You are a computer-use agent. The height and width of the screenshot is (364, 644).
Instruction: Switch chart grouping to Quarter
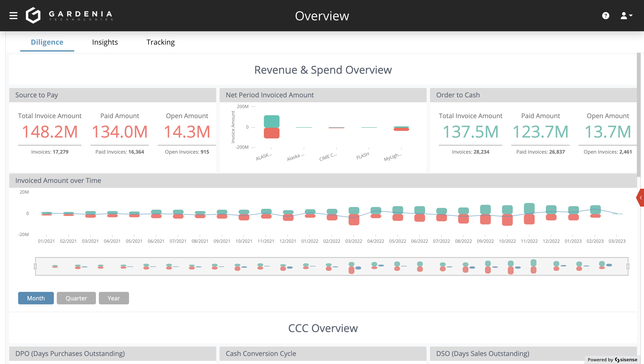[76, 298]
